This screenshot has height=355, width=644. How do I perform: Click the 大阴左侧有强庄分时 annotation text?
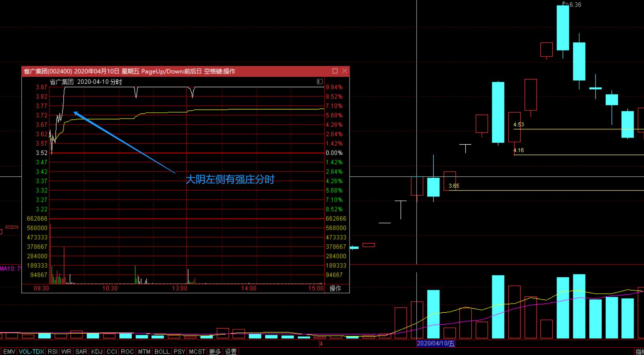coord(230,179)
